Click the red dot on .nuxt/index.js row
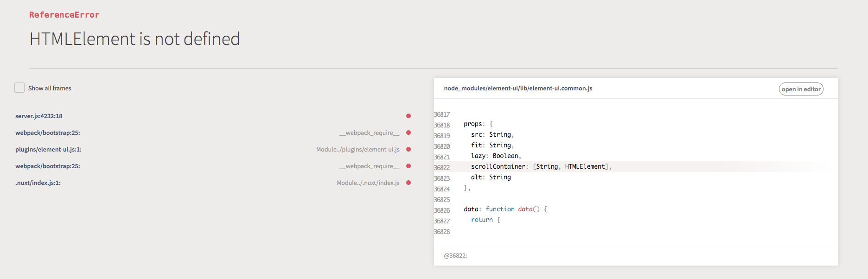This screenshot has width=868, height=279. (x=408, y=183)
